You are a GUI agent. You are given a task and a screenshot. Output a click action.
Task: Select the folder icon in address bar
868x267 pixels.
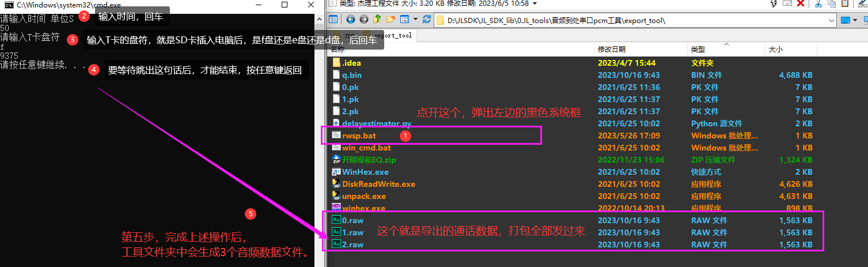click(441, 20)
